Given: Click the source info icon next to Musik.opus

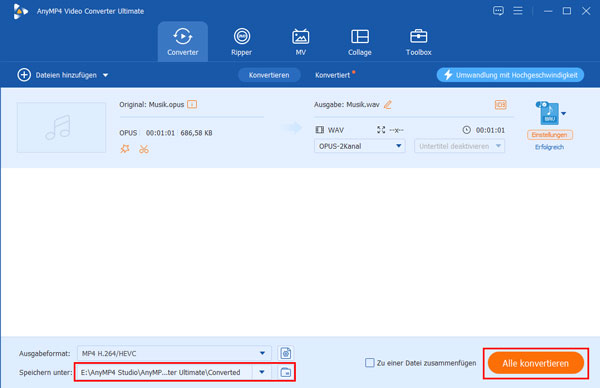Looking at the screenshot, I should 192,104.
